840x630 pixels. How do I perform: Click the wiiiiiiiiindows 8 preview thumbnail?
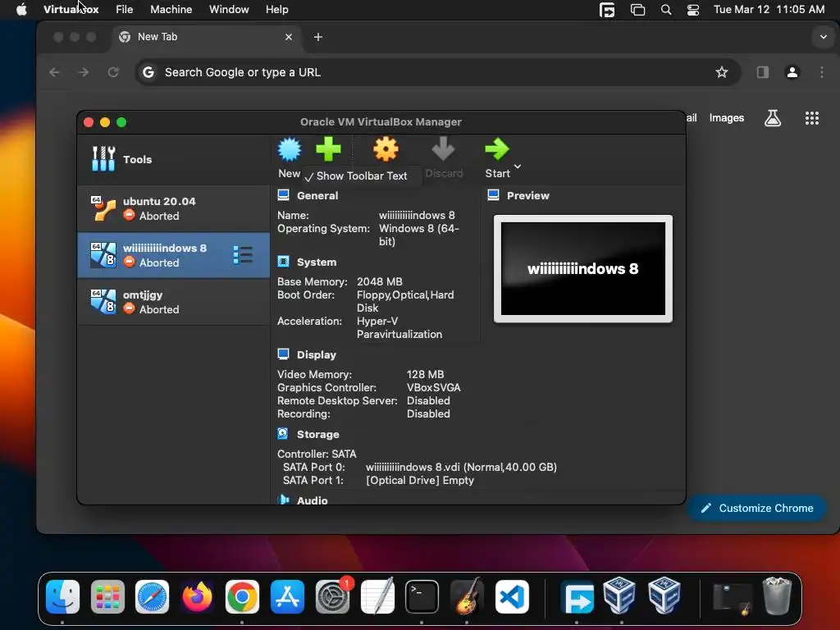(x=583, y=269)
